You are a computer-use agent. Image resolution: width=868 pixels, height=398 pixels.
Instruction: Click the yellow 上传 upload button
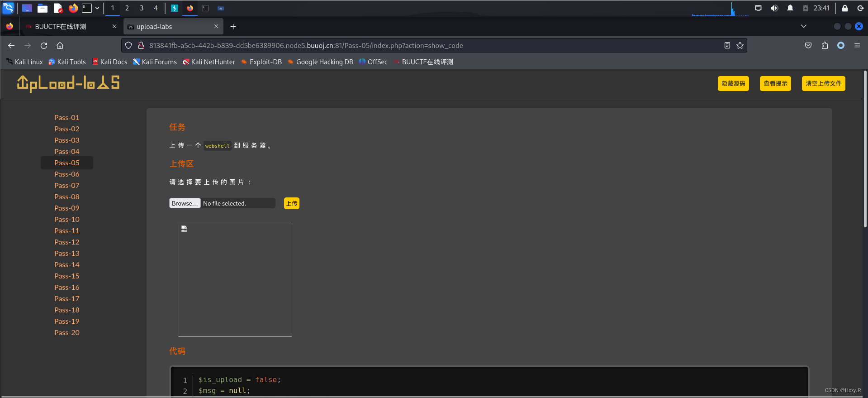(292, 203)
